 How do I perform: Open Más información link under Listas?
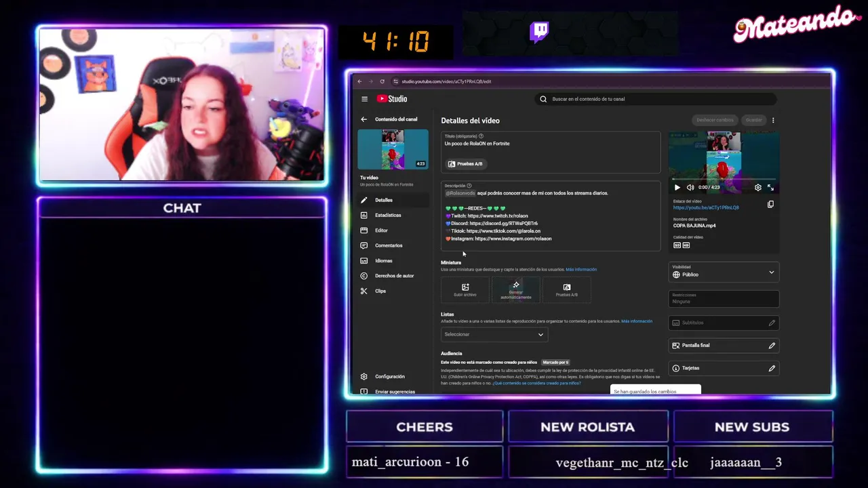(637, 321)
